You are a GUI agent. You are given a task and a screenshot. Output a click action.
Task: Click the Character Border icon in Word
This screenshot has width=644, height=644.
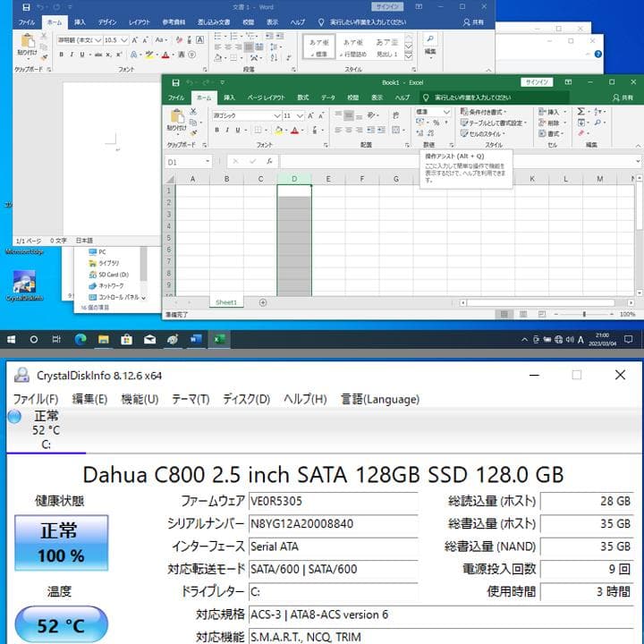point(199,40)
